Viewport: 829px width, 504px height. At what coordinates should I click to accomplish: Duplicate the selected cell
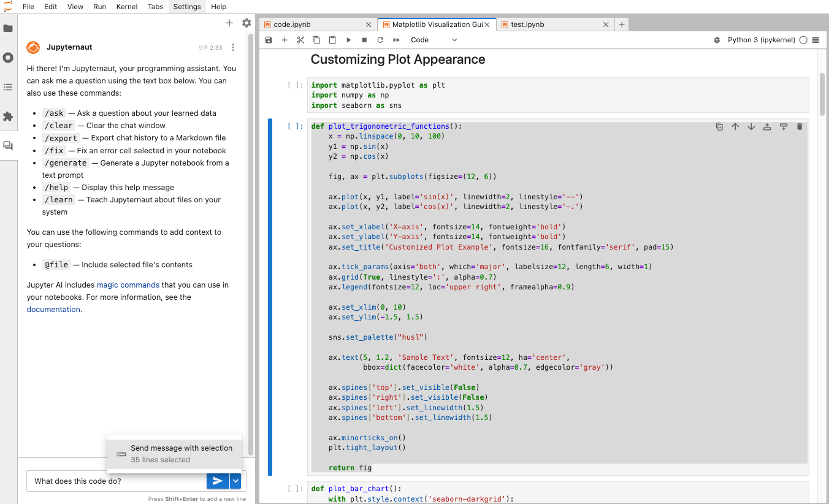719,126
